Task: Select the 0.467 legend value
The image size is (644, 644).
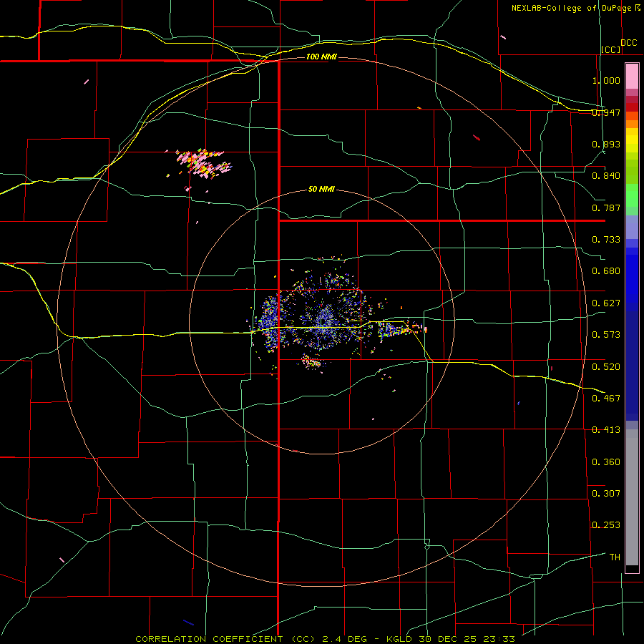Action: click(606, 398)
